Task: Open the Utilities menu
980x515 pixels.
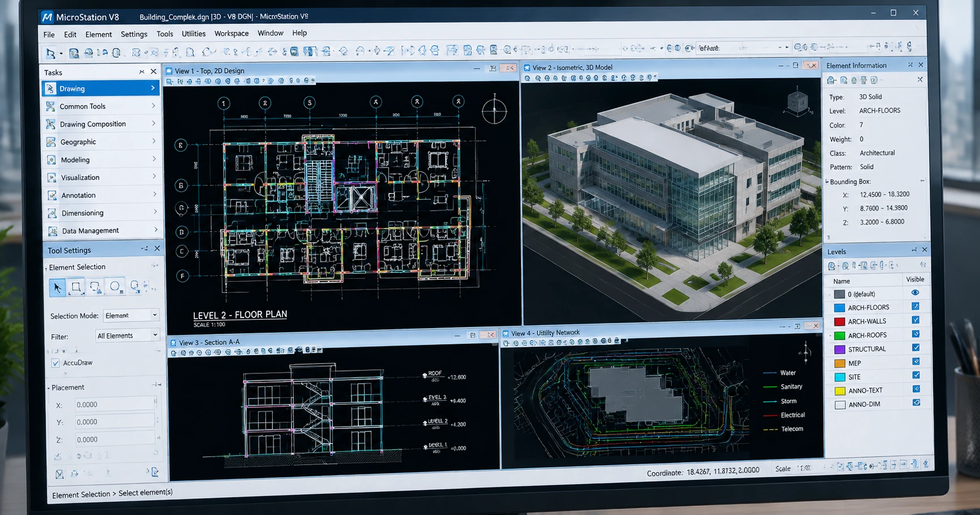Action: [x=194, y=34]
